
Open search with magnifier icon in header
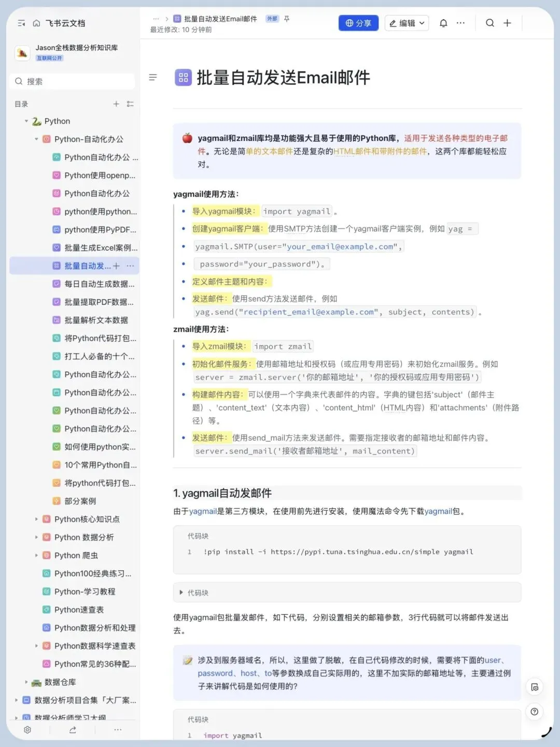click(490, 23)
